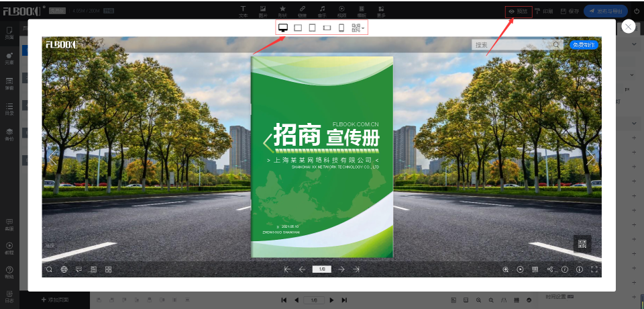The width and height of the screenshot is (644, 309).
Task: Open the 弹窗 popup sidebar tab
Action: [9, 84]
